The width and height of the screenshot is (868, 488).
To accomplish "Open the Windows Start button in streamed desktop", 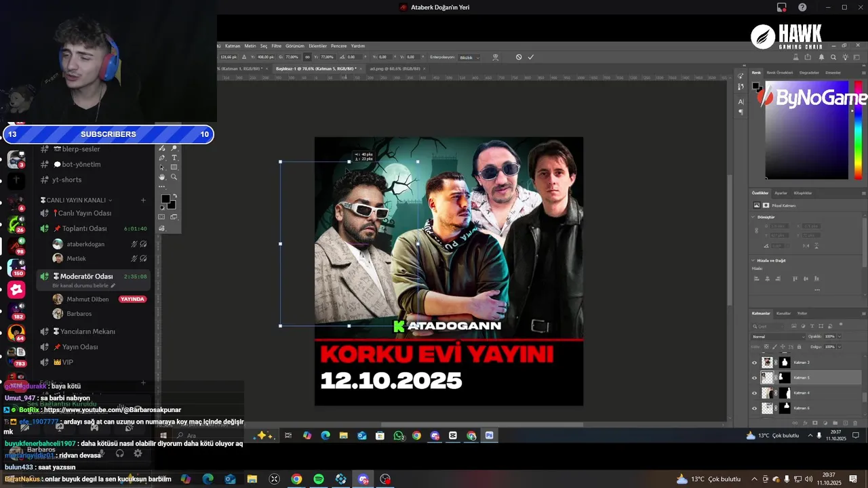I will click(x=163, y=436).
